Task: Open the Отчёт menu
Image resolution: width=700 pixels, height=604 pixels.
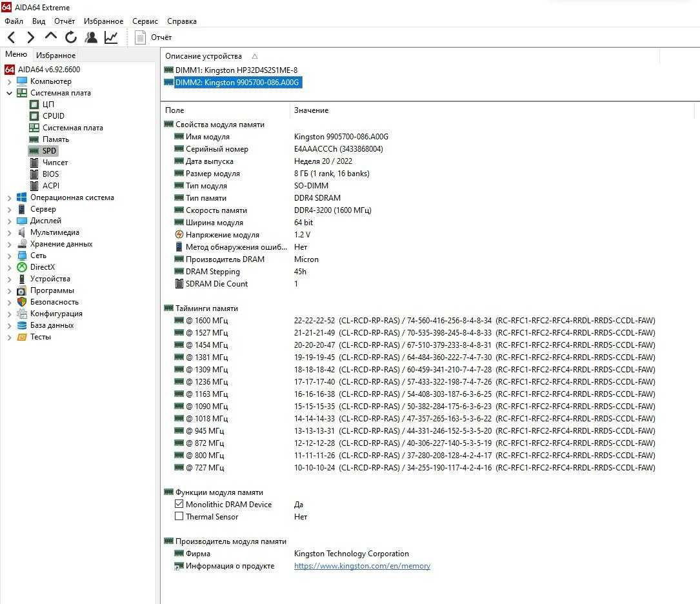Action: (x=65, y=21)
